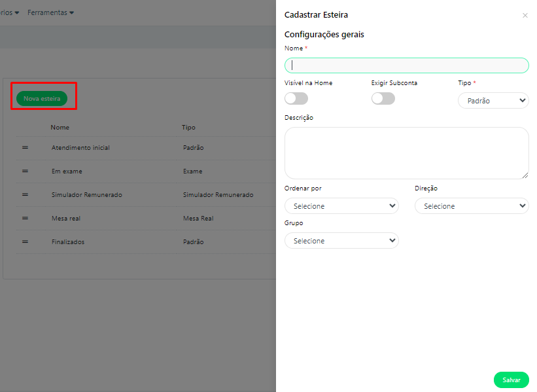The height and width of the screenshot is (392, 537).
Task: Click into the Descrição text area
Action: click(x=406, y=152)
